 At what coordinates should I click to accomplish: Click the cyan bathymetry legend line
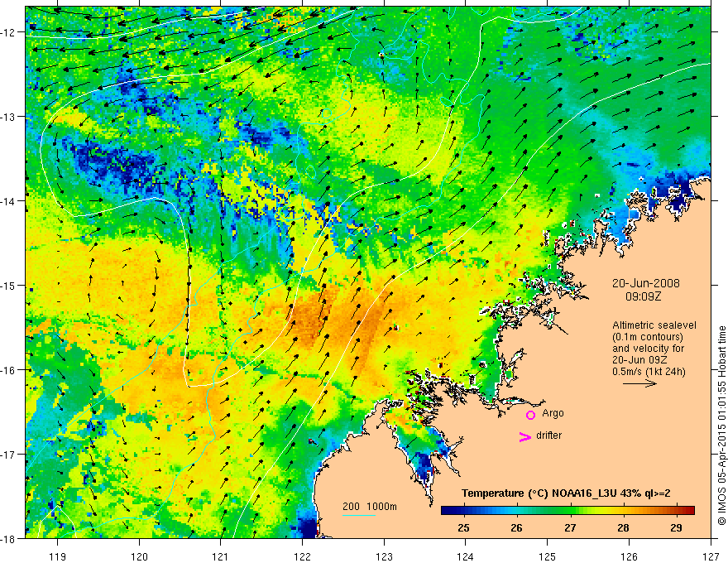click(x=359, y=515)
